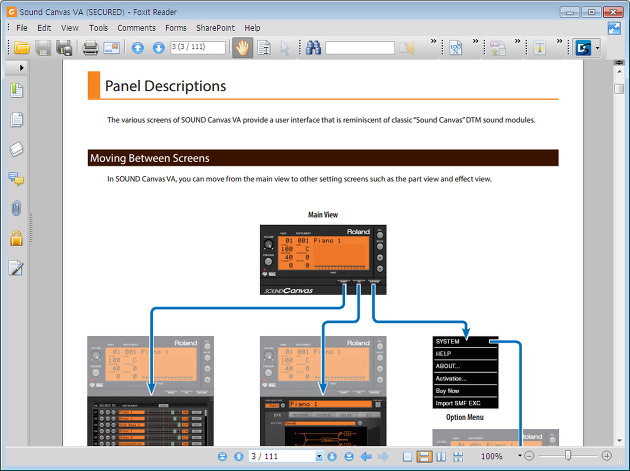Click the blue logo toolbar button
The height and width of the screenshot is (471, 630).
click(583, 48)
